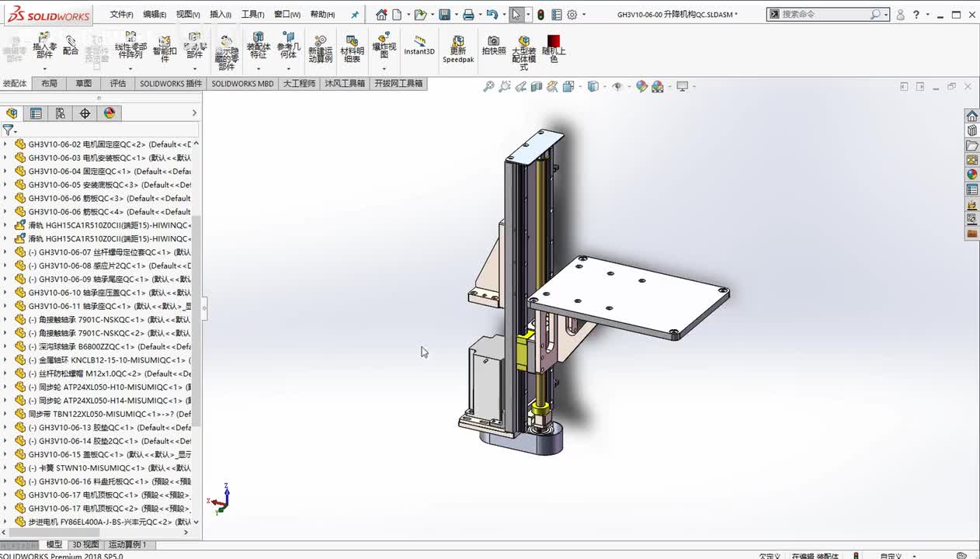The image size is (980, 559).
Task: Click Apply Scene icon
Action: 658,87
